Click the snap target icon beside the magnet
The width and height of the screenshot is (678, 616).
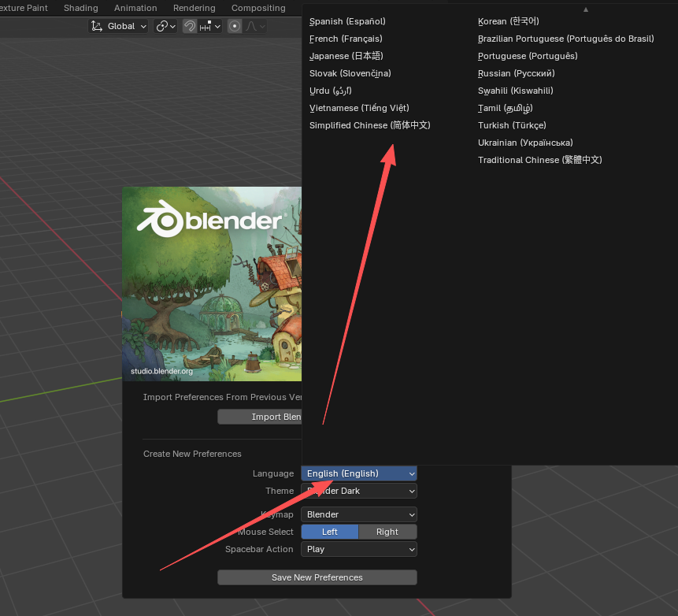pos(203,26)
